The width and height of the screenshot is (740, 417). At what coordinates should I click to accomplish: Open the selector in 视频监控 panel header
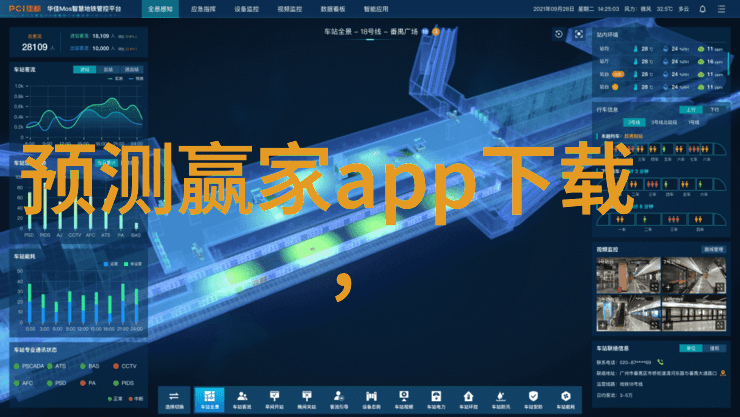pyautogui.click(x=713, y=249)
